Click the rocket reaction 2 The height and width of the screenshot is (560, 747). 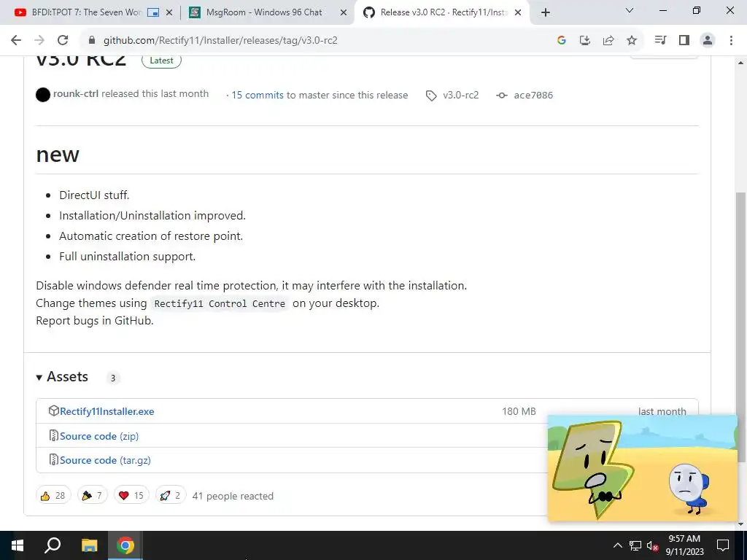[x=171, y=496]
